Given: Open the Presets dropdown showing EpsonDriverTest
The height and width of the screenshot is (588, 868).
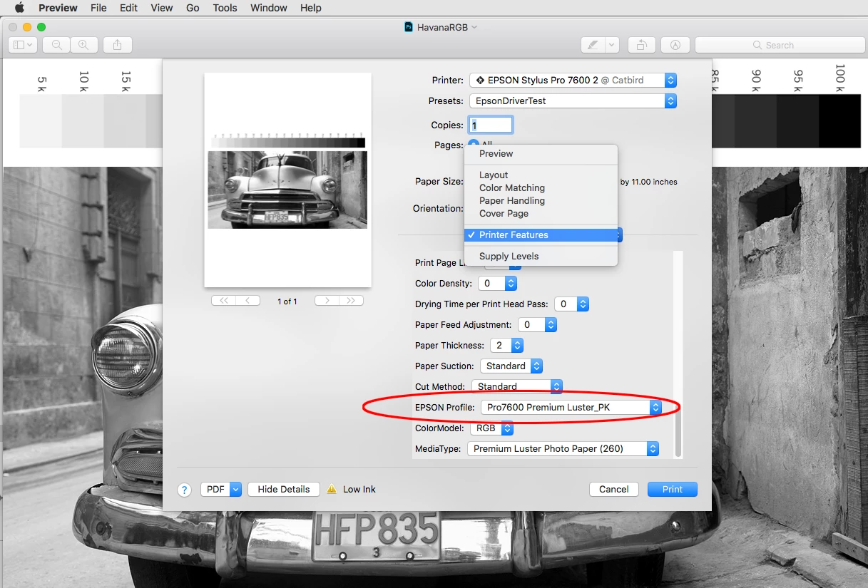Looking at the screenshot, I should (x=573, y=101).
